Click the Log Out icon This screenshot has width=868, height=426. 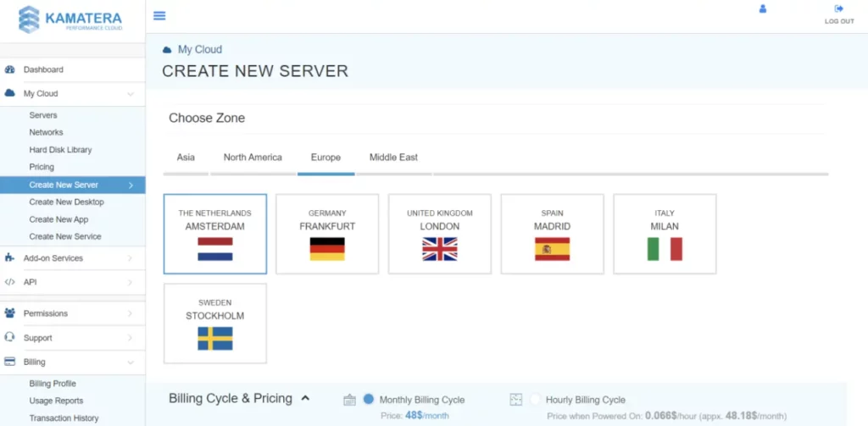(839, 8)
